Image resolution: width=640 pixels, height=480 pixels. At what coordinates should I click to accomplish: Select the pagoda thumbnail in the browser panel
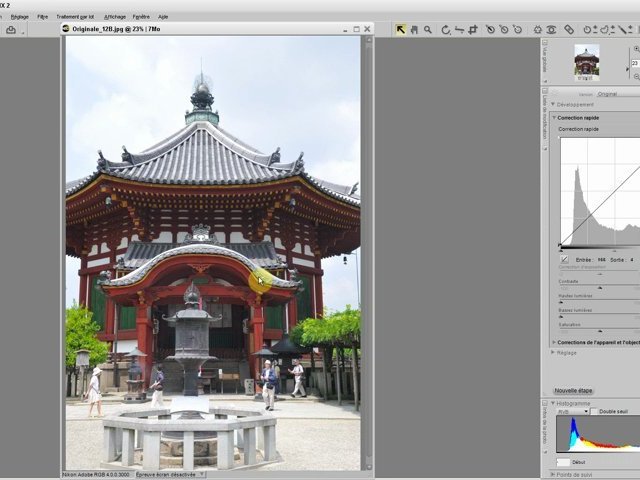[x=587, y=63]
